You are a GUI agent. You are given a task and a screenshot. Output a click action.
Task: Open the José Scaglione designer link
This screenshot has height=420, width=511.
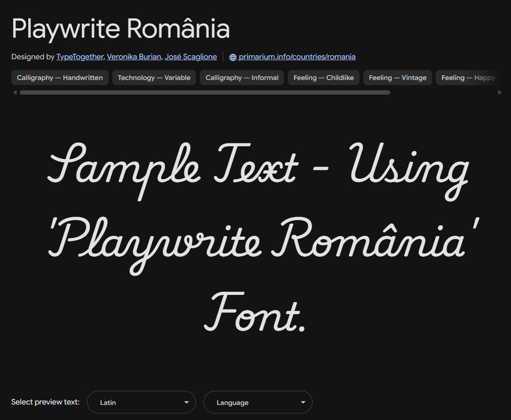click(191, 57)
